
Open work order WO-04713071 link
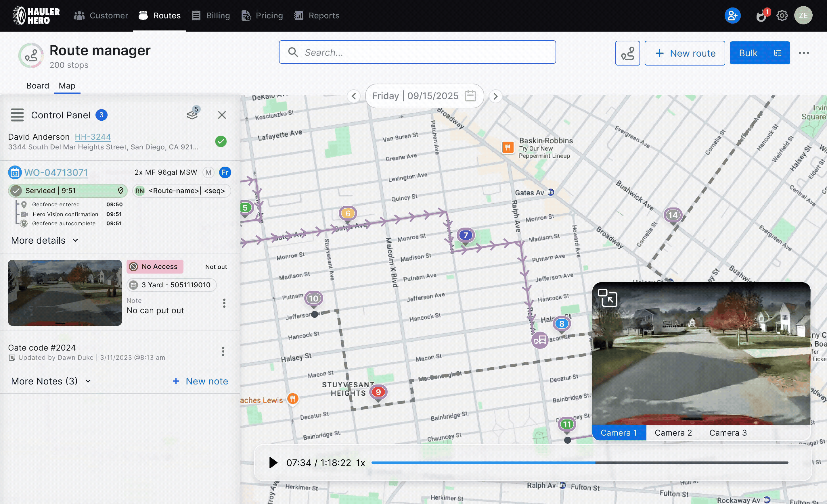pos(56,172)
